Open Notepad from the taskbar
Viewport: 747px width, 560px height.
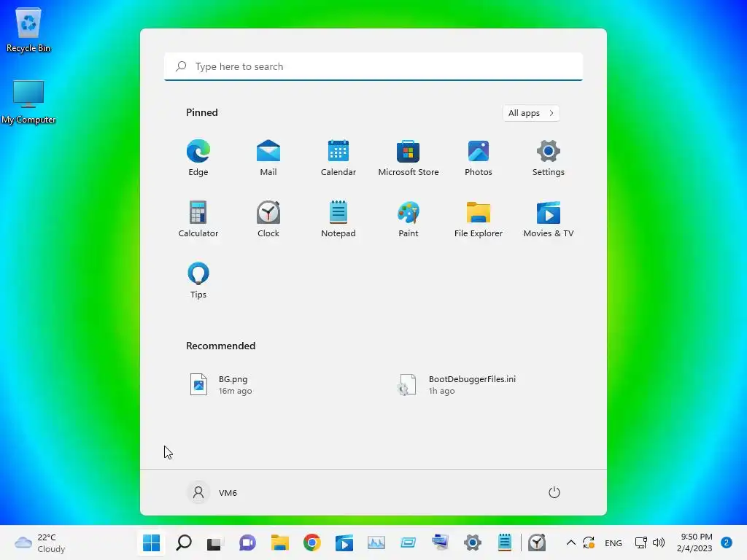[x=505, y=542]
